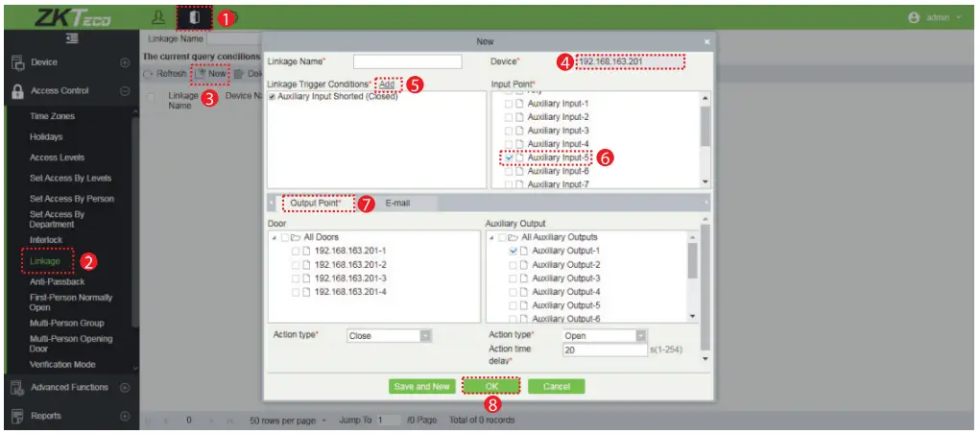The width and height of the screenshot is (980, 434).
Task: Open First-Person Normally Open
Action: (x=71, y=302)
